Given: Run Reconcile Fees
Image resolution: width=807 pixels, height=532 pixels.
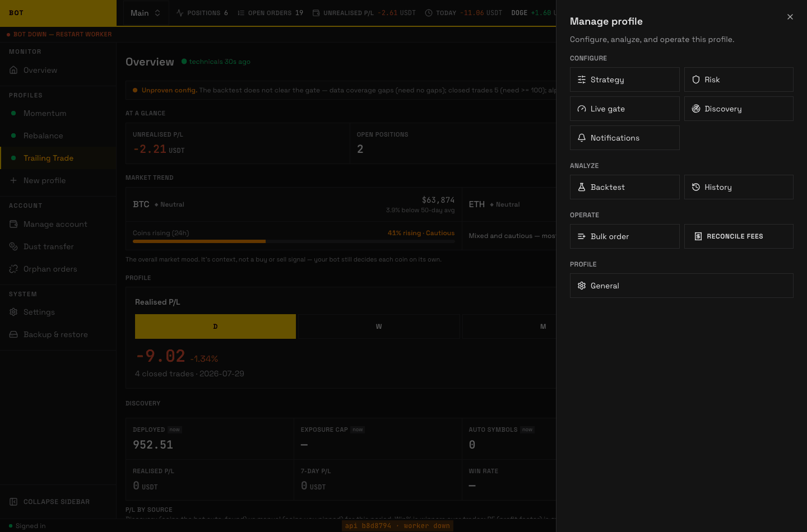Looking at the screenshot, I should pos(739,236).
